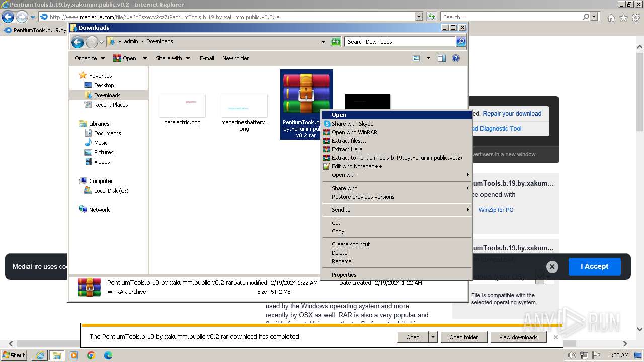Follow the Repair your download link
This screenshot has height=362, width=644.
click(x=512, y=114)
